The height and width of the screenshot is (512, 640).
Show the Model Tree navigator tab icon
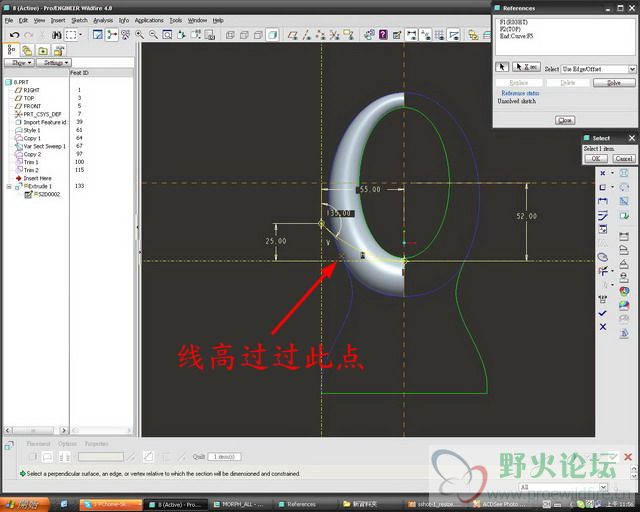coord(11,50)
